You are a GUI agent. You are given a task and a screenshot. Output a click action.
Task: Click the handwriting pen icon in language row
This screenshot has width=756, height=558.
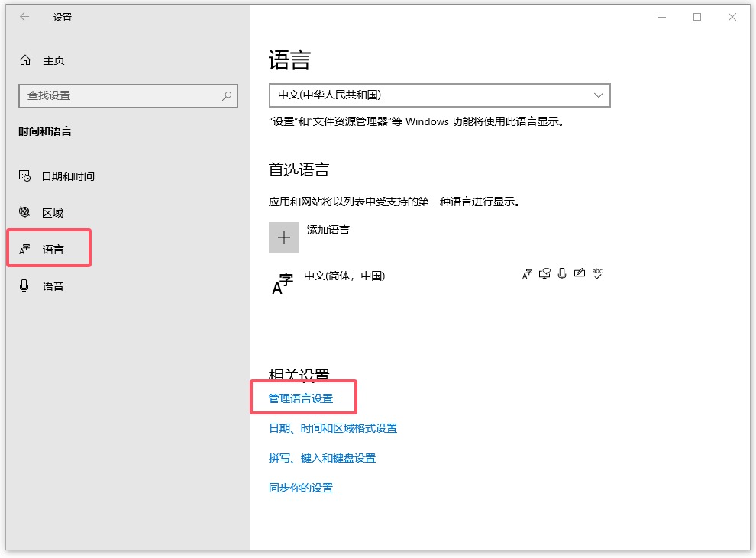(580, 273)
